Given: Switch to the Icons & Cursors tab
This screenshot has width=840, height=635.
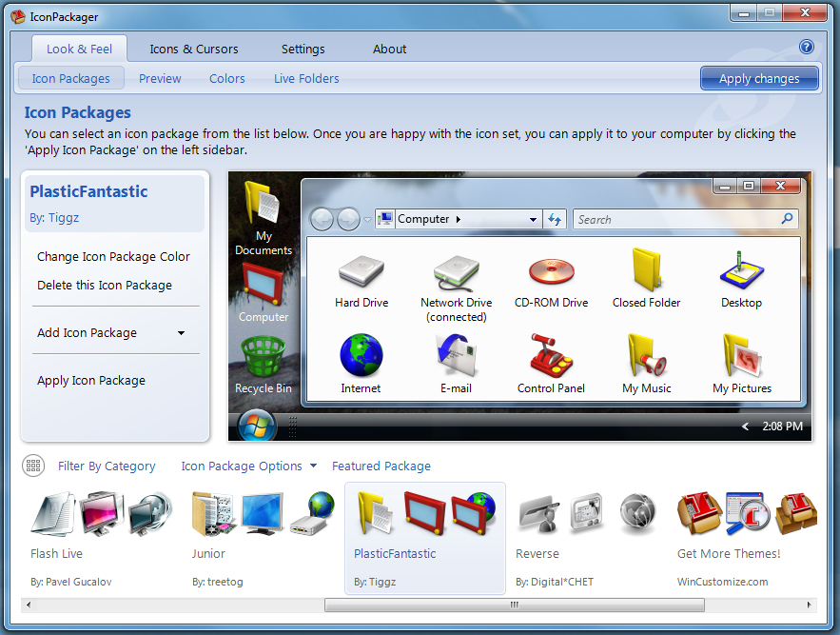Looking at the screenshot, I should 193,49.
